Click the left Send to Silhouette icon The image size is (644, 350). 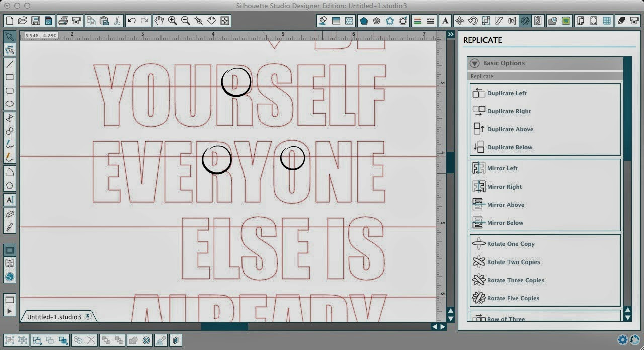pos(76,21)
